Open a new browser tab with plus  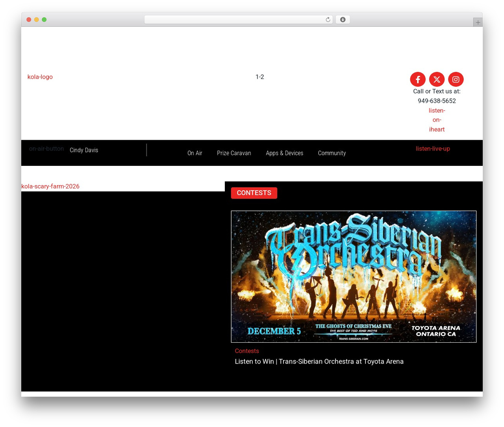tap(478, 22)
